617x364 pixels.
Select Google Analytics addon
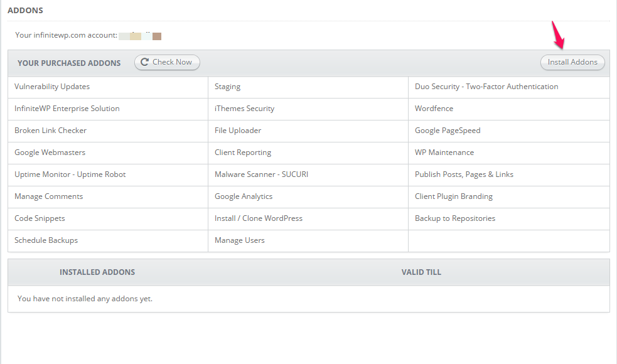(244, 196)
